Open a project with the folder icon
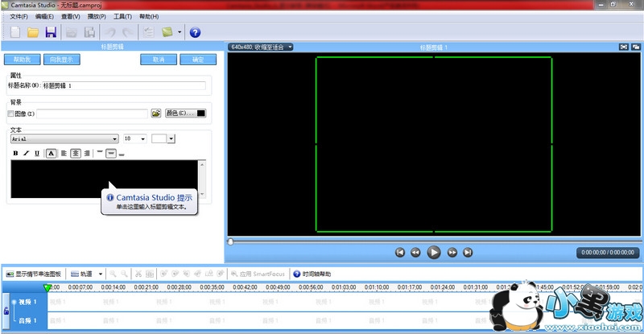The width and height of the screenshot is (644, 334). pos(33,32)
